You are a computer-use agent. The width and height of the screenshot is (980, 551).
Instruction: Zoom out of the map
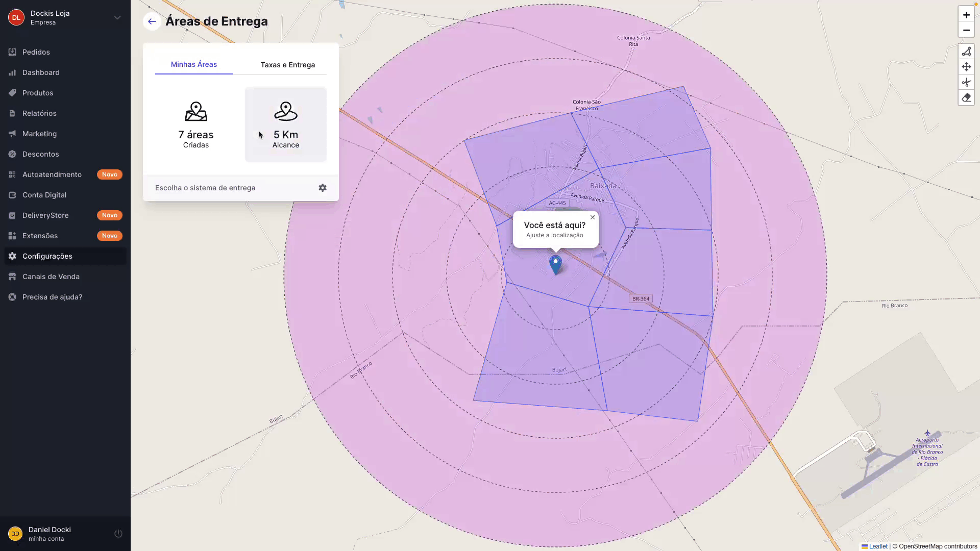click(x=966, y=30)
